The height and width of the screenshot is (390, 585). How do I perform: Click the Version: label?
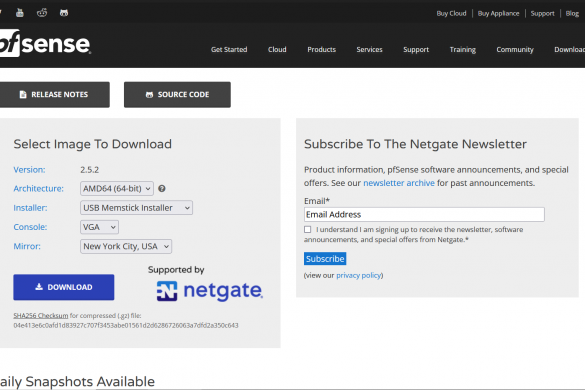[29, 169]
